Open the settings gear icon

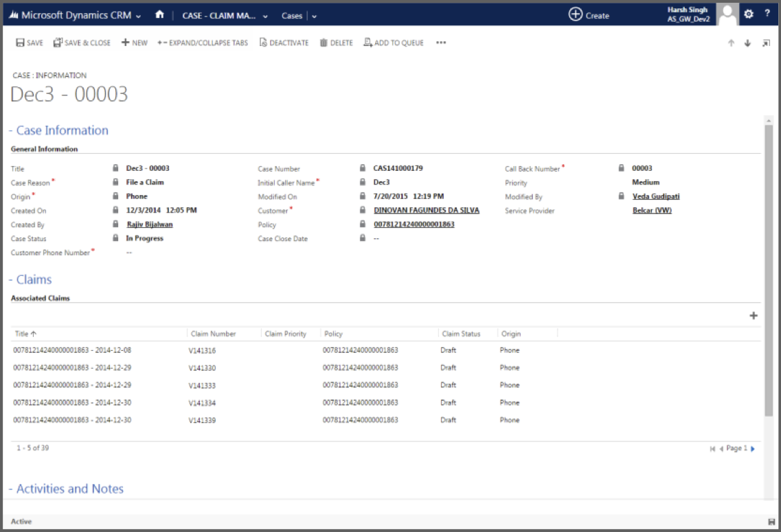[x=749, y=14]
